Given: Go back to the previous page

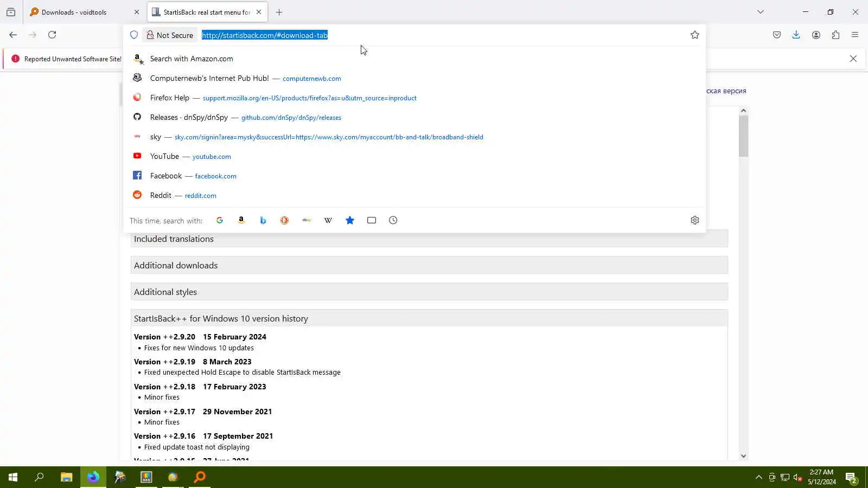Looking at the screenshot, I should pos(13,35).
